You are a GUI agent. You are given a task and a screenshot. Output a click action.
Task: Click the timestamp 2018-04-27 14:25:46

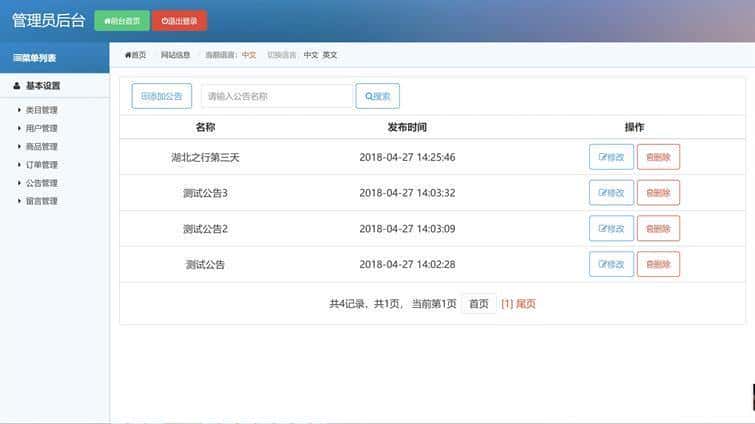point(407,157)
